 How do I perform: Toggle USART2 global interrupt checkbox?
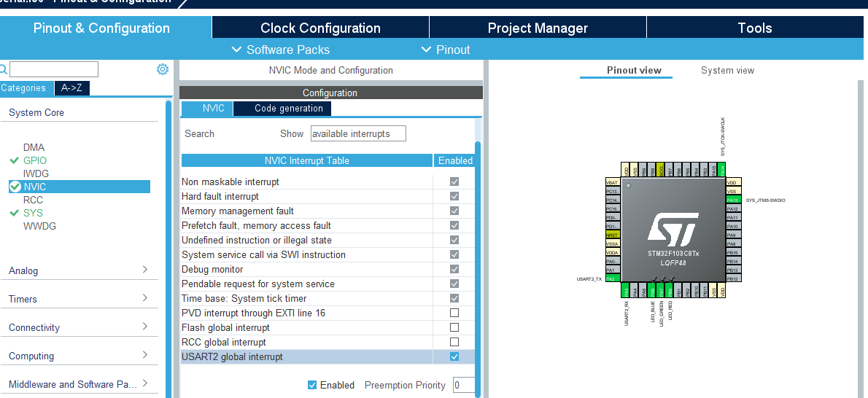(x=454, y=356)
